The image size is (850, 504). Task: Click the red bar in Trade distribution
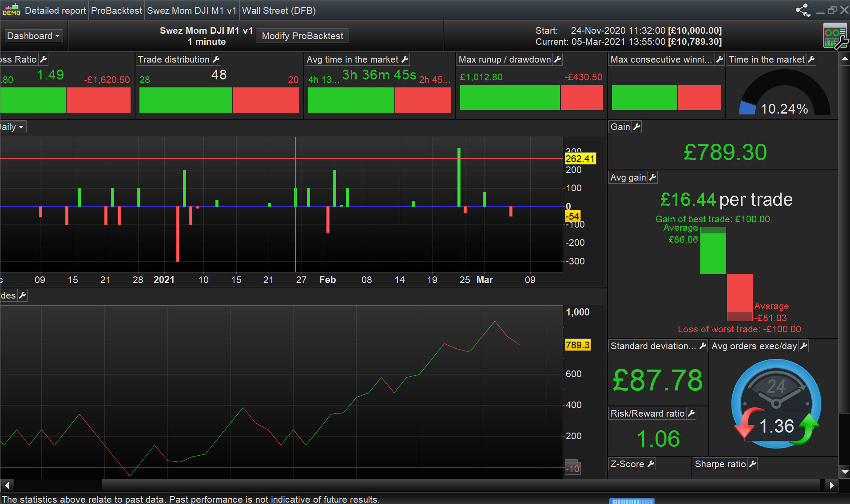pos(266,100)
